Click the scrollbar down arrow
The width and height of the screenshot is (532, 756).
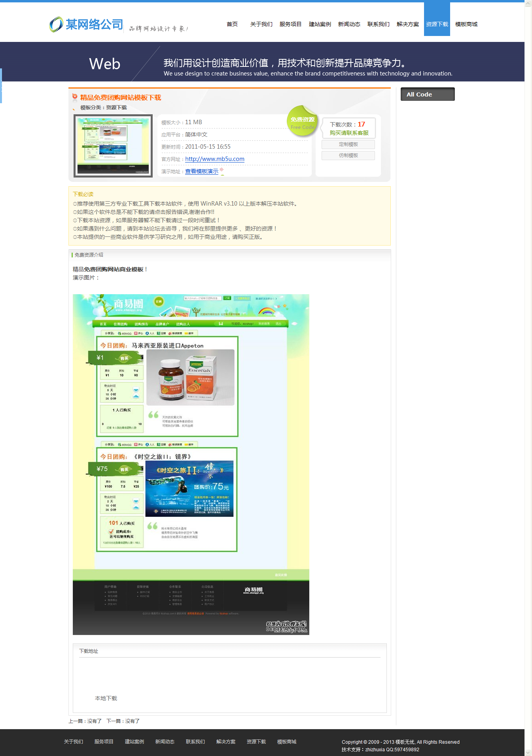click(x=528, y=752)
